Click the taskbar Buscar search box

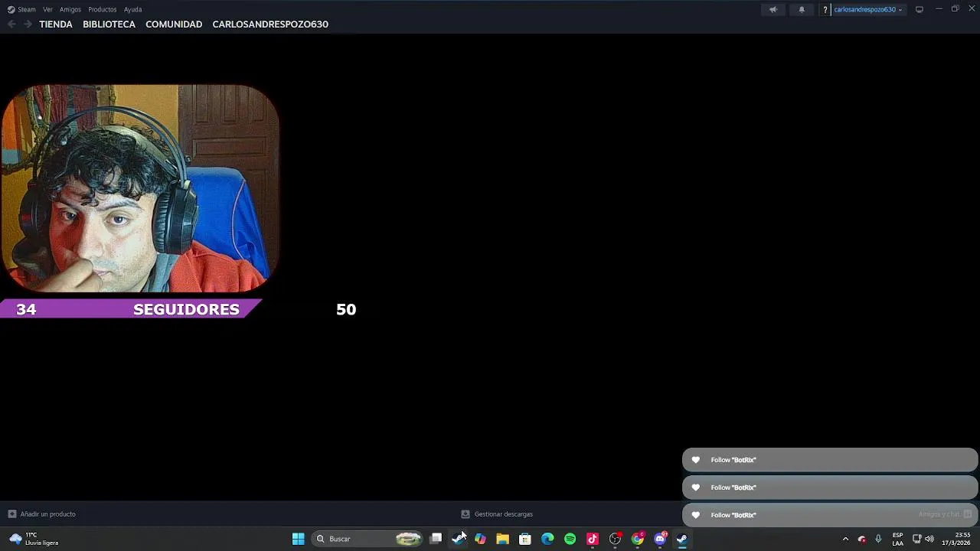point(368,539)
